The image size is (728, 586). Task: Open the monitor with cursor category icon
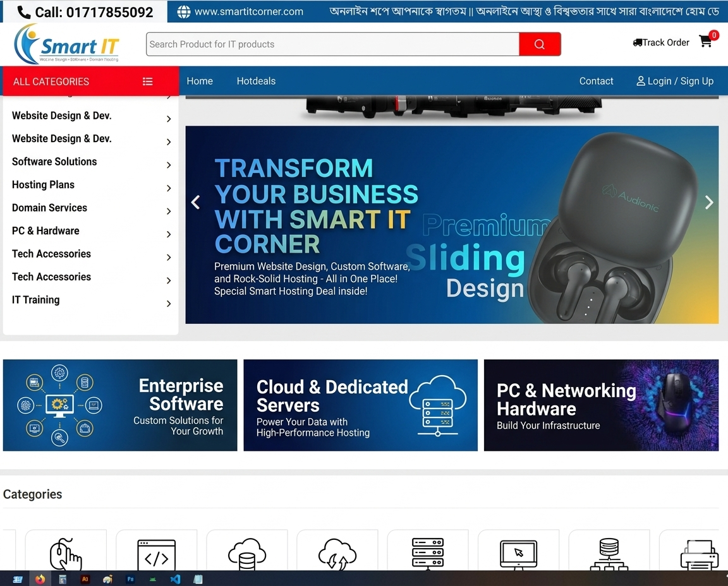(518, 556)
